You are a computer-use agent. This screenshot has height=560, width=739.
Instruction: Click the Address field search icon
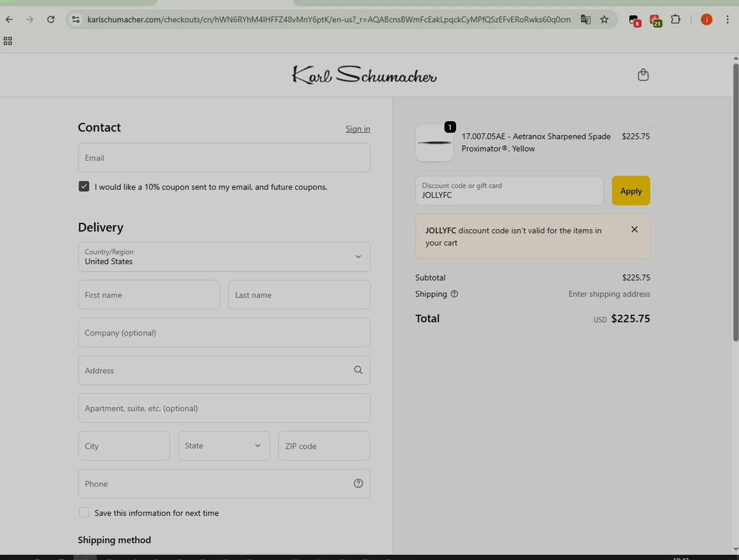pos(358,370)
